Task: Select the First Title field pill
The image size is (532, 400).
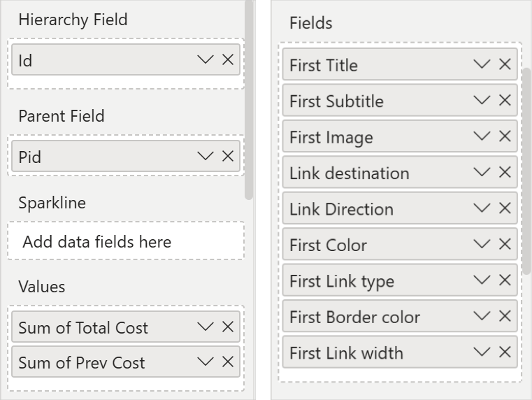Action: pos(371,65)
